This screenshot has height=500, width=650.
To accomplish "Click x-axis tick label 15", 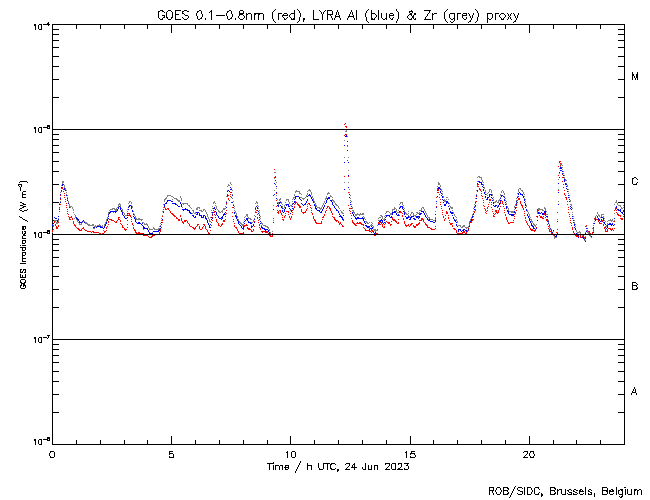I will pyautogui.click(x=410, y=454).
